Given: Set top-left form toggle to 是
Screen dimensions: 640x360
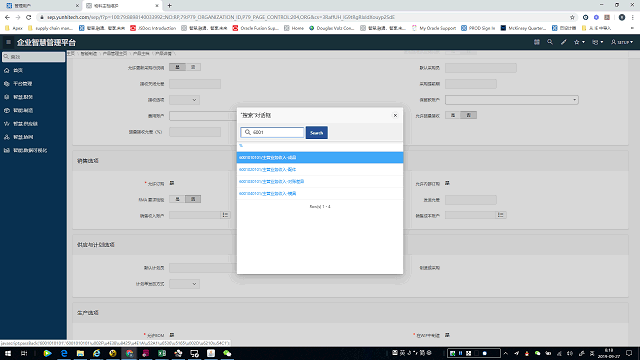Looking at the screenshot, I should [177, 67].
